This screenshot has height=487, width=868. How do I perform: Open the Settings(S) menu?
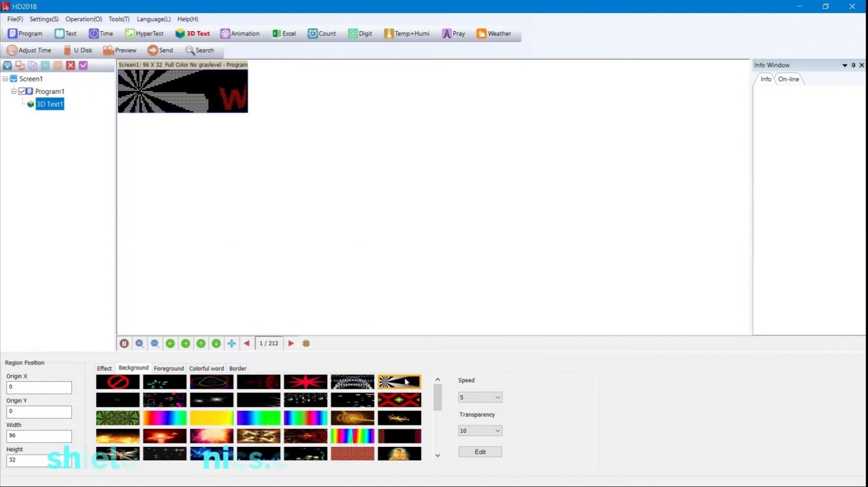point(44,19)
